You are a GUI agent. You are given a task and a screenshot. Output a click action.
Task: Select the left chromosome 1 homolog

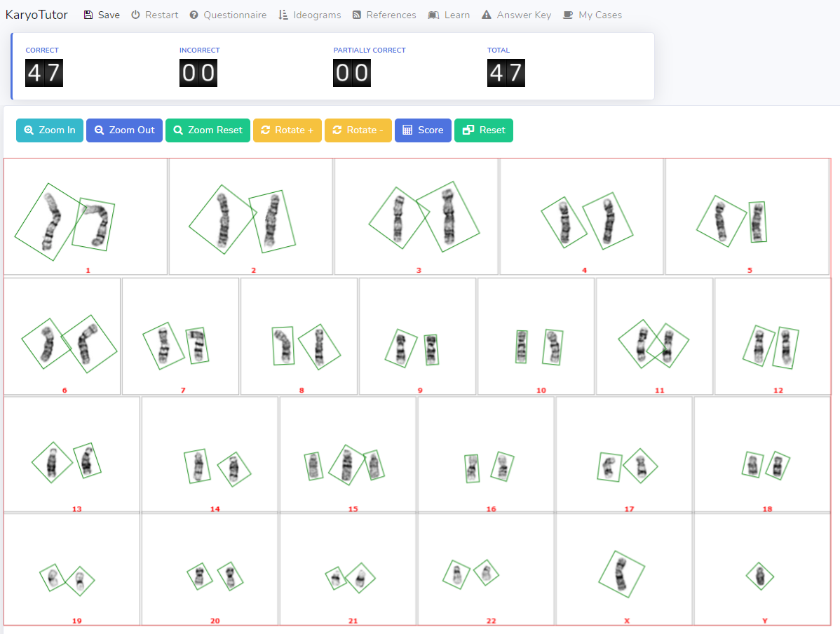coord(46,222)
